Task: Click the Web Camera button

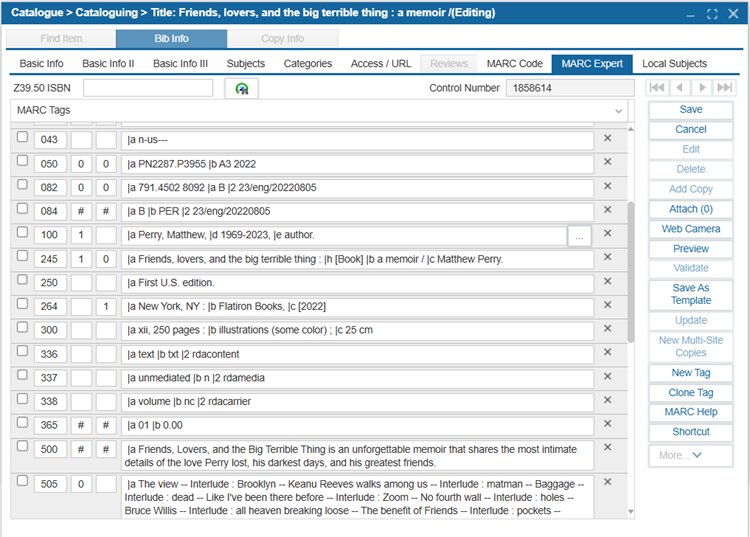Action: pos(691,229)
